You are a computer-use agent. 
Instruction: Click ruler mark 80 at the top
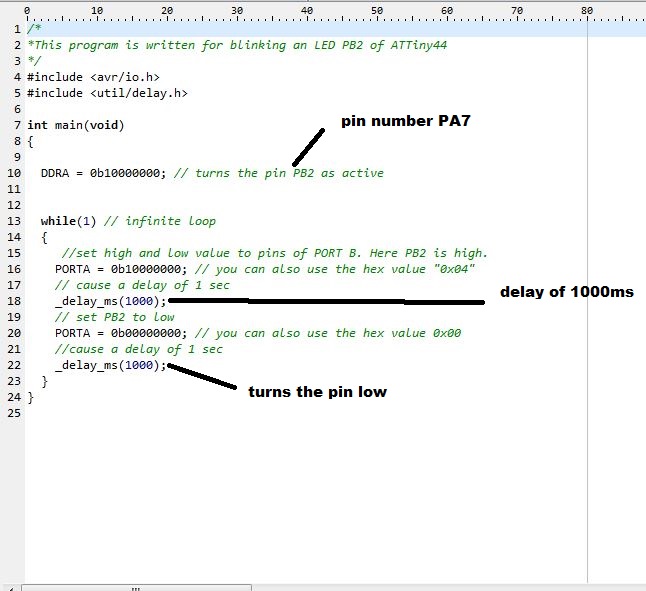[x=587, y=11]
